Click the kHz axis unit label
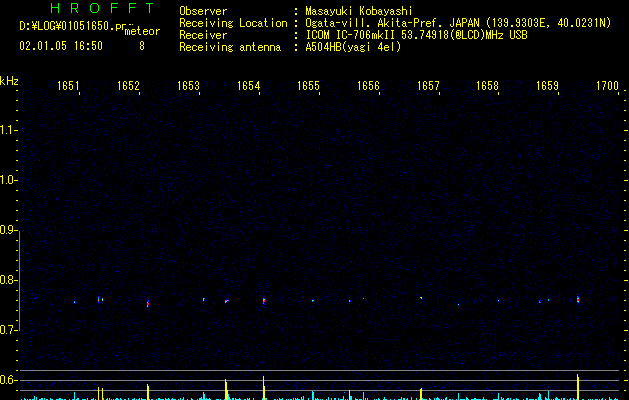Screen dimensions: 629x400 point(9,81)
